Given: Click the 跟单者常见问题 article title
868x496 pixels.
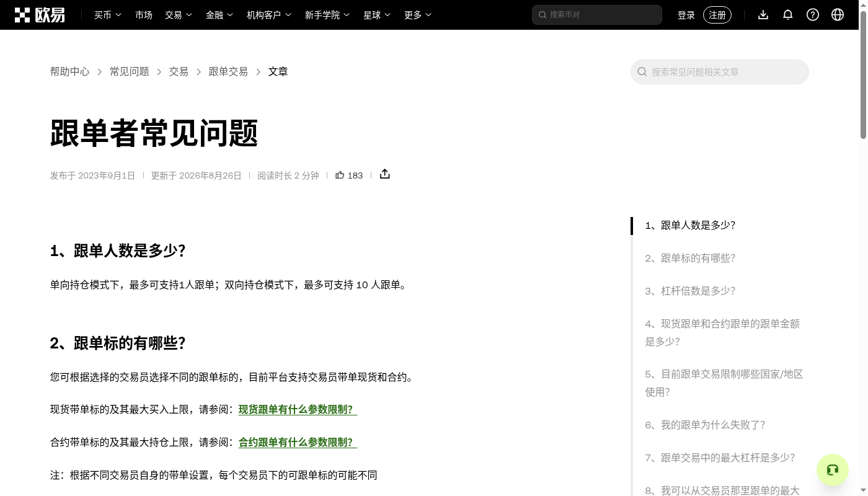Looking at the screenshot, I should [154, 133].
